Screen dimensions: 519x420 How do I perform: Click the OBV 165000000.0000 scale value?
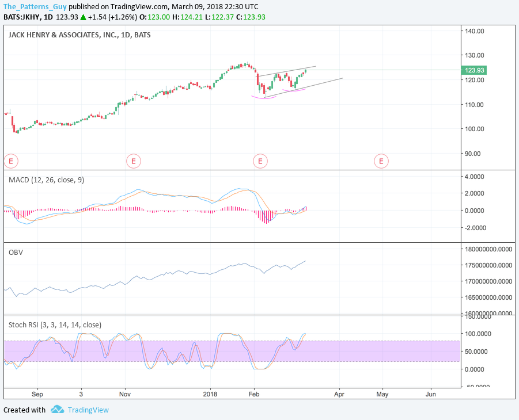point(488,297)
